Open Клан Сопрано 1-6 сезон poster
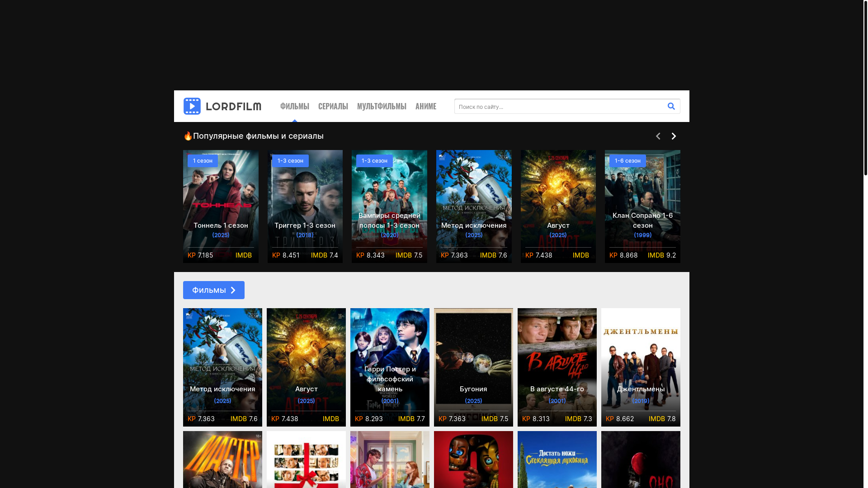Screen dimensions: 868x488 tap(642, 206)
